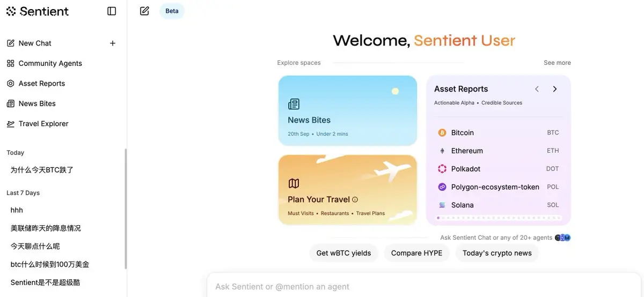
Task: Select Bitcoin BTC asset row
Action: coord(499,132)
